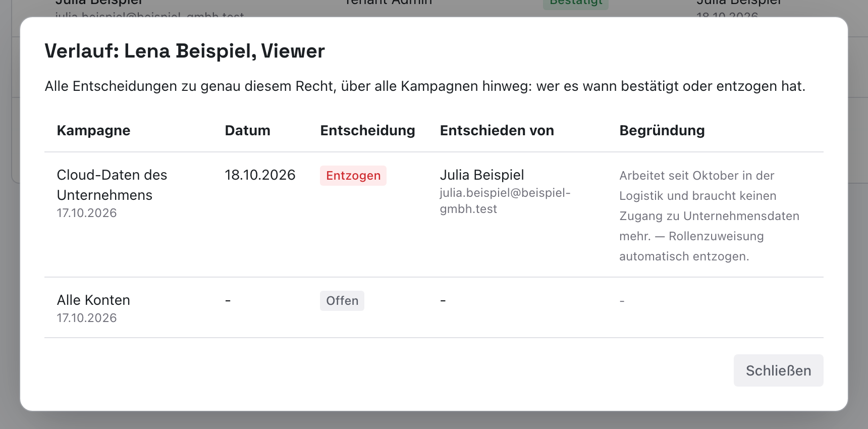
Task: Click the description text Alle Entscheidungen
Action: [425, 86]
